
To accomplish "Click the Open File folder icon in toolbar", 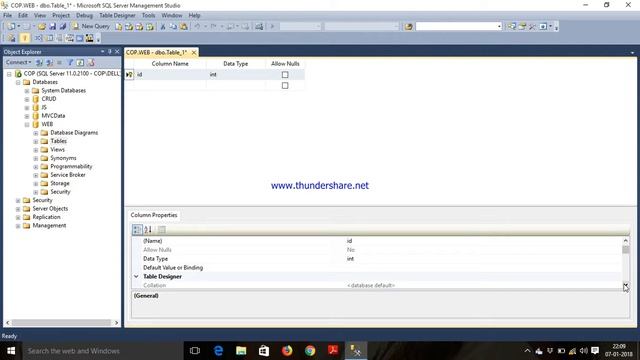I will (42, 27).
